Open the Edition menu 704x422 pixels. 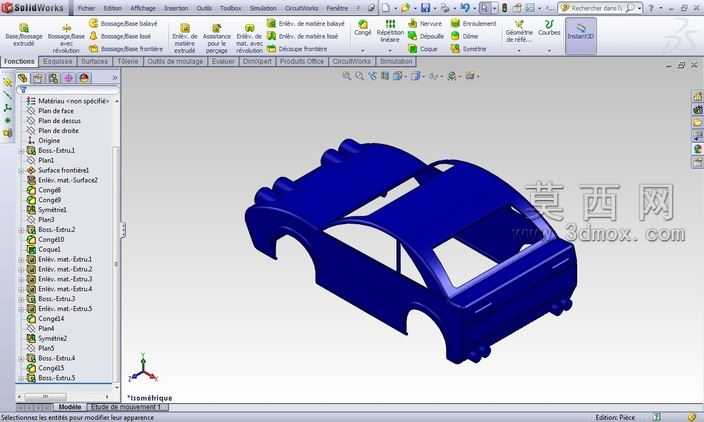coord(112,8)
